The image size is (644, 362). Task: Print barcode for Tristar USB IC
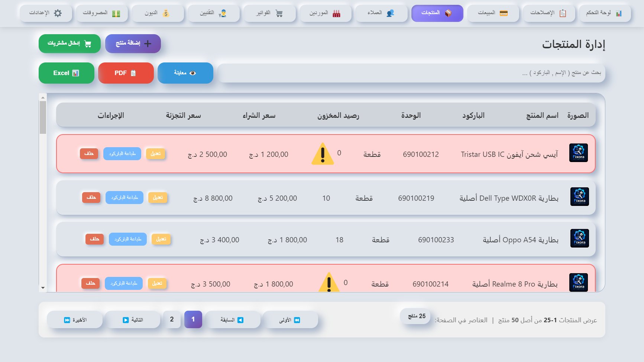122,153
